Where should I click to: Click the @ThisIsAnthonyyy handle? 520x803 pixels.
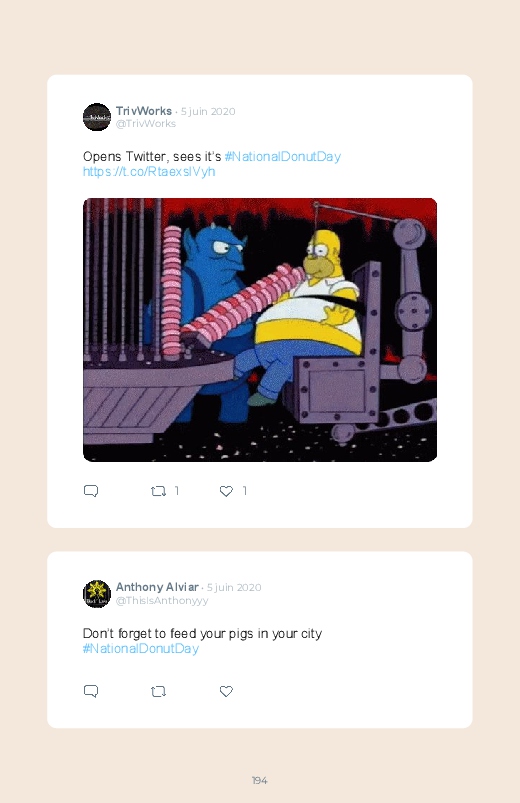162,600
